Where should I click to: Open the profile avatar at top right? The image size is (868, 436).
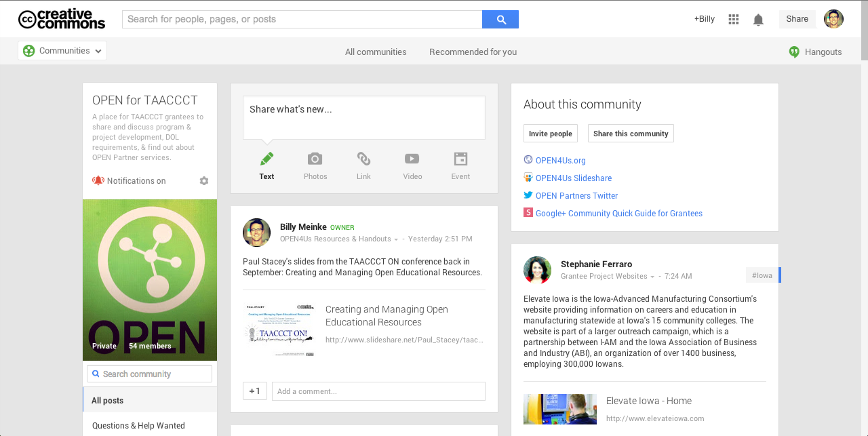833,19
